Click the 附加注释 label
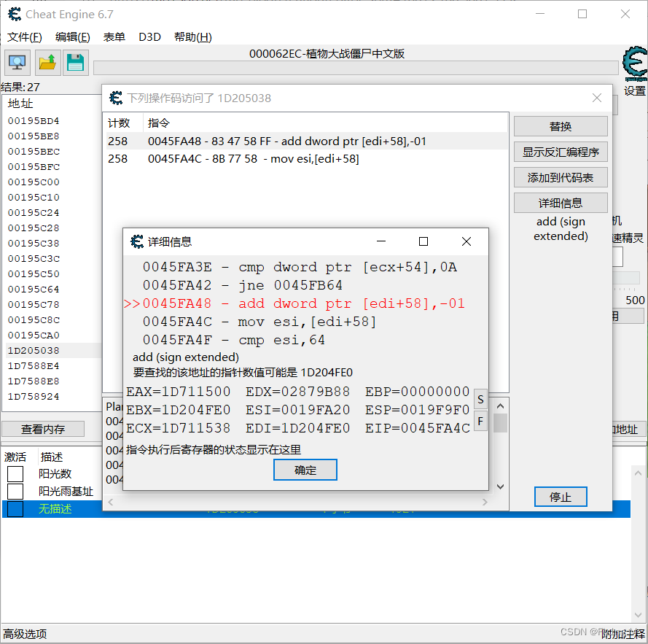The height and width of the screenshot is (644, 648). point(623,634)
